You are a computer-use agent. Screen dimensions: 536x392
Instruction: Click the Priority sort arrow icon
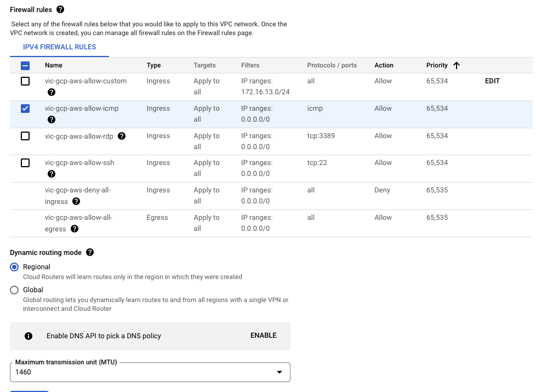[457, 65]
